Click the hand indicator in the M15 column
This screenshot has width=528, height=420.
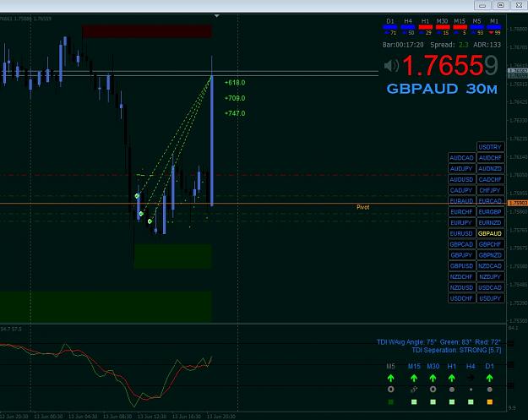(414, 390)
